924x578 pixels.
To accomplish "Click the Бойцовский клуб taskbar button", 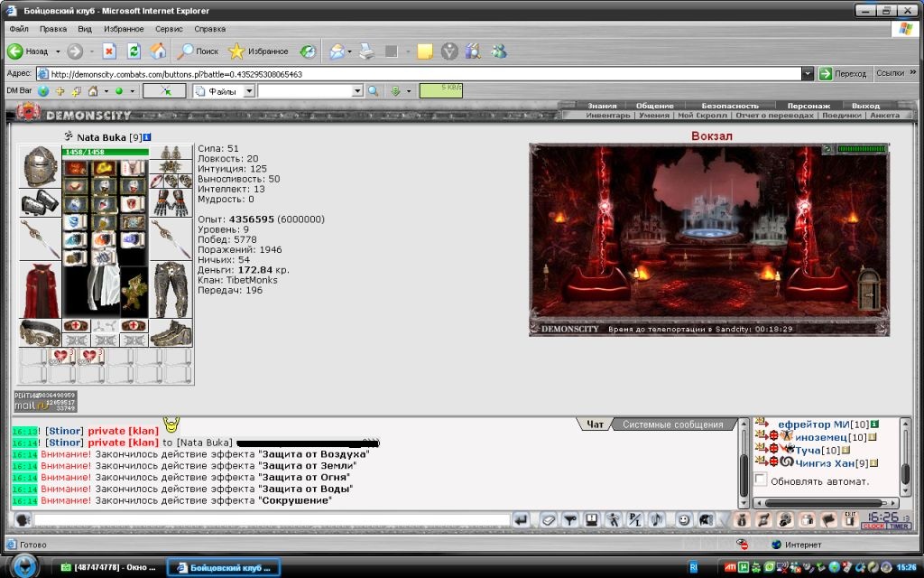I will pos(223,568).
